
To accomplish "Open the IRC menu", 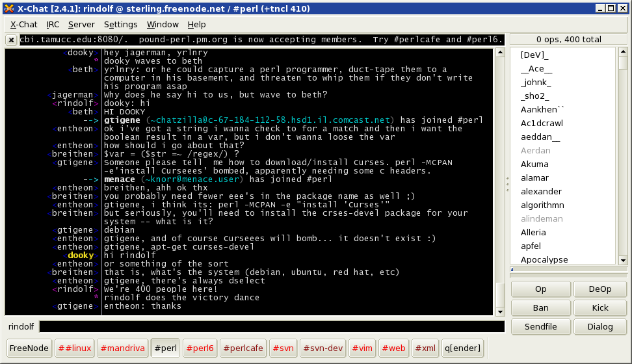I will coord(53,25).
